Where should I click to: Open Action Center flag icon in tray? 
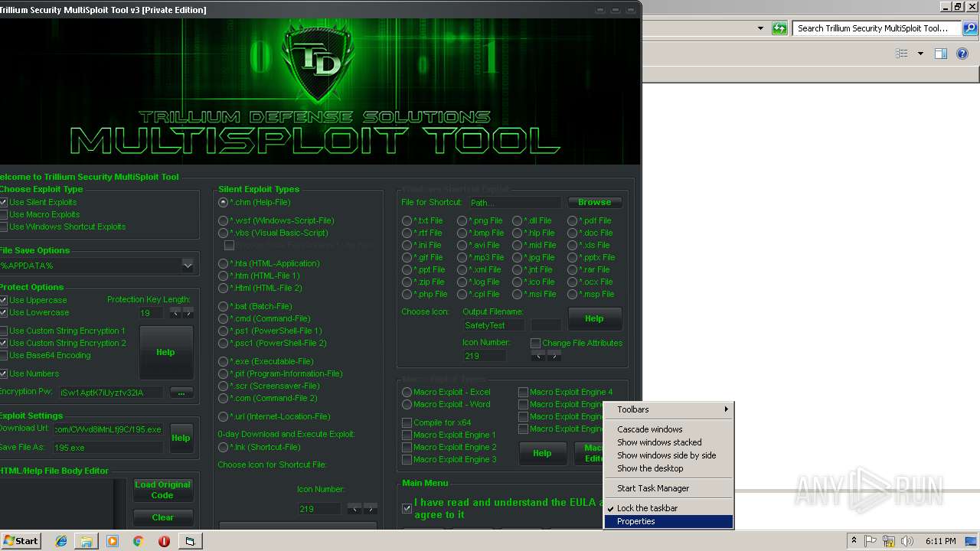pos(871,541)
